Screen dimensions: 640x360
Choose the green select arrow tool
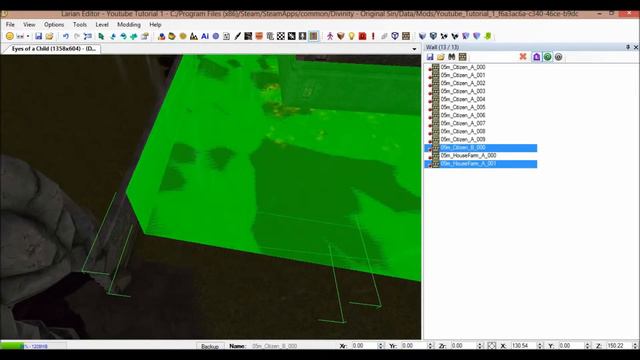[x=101, y=36]
